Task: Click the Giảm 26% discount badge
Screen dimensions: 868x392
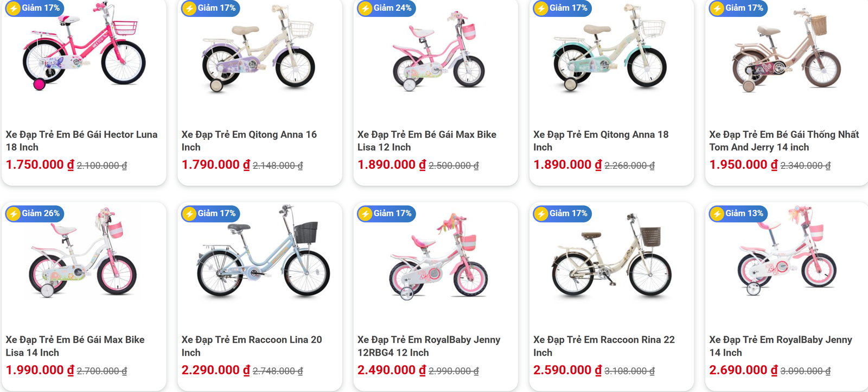Action: coord(35,214)
